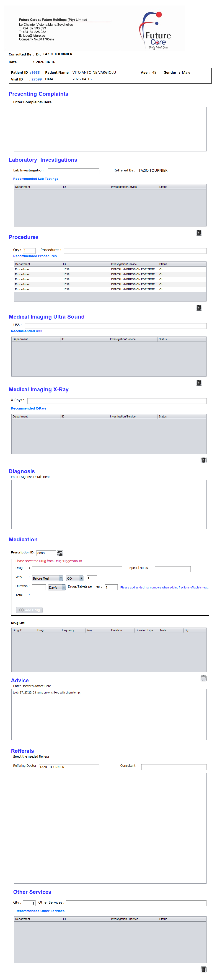Viewport: 212px width, 980px height.
Task: Open the Day/s duration type dropdown
Action: click(57, 587)
